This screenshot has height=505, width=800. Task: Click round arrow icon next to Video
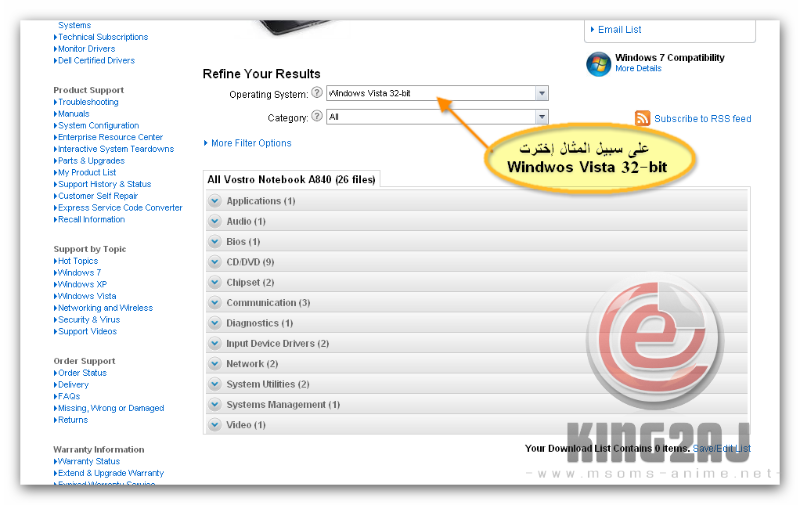coord(215,425)
